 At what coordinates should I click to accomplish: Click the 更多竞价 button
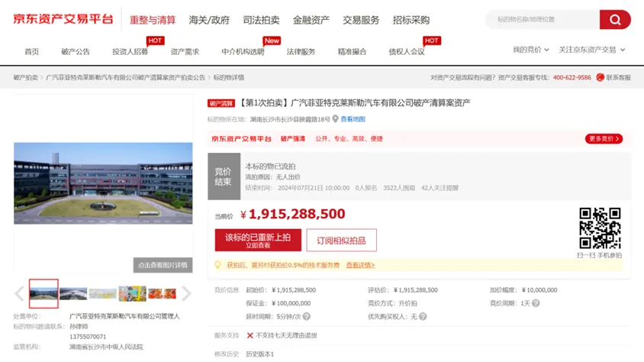[604, 138]
